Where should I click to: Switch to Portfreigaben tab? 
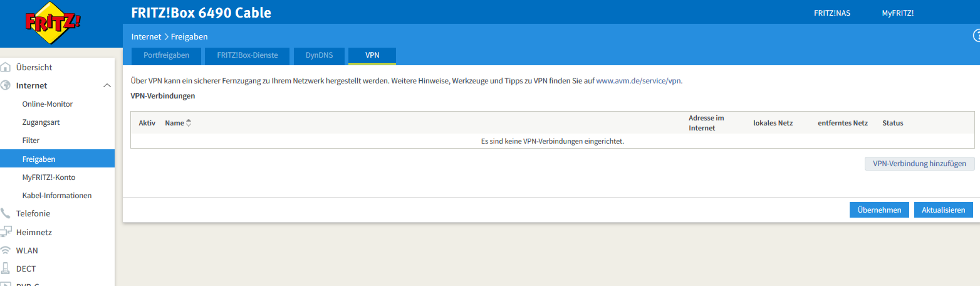pos(166,55)
